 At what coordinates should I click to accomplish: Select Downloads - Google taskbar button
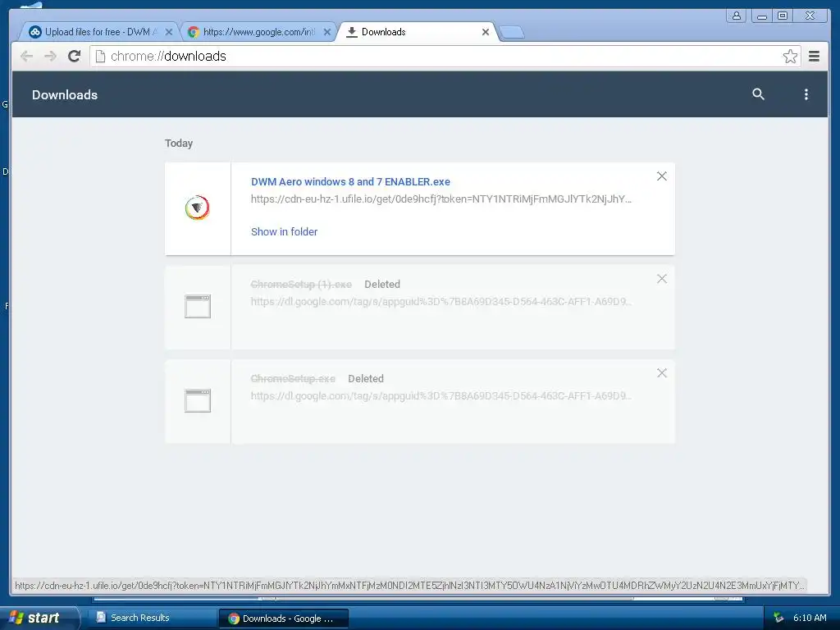pos(283,619)
